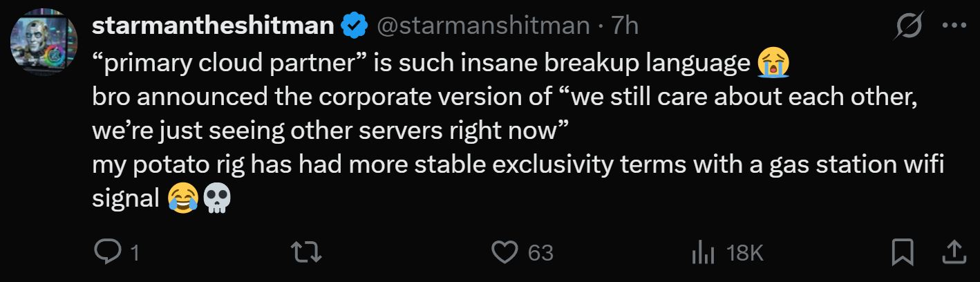The image size is (980, 282).
Task: Click the 7h timestamp
Action: click(x=625, y=26)
